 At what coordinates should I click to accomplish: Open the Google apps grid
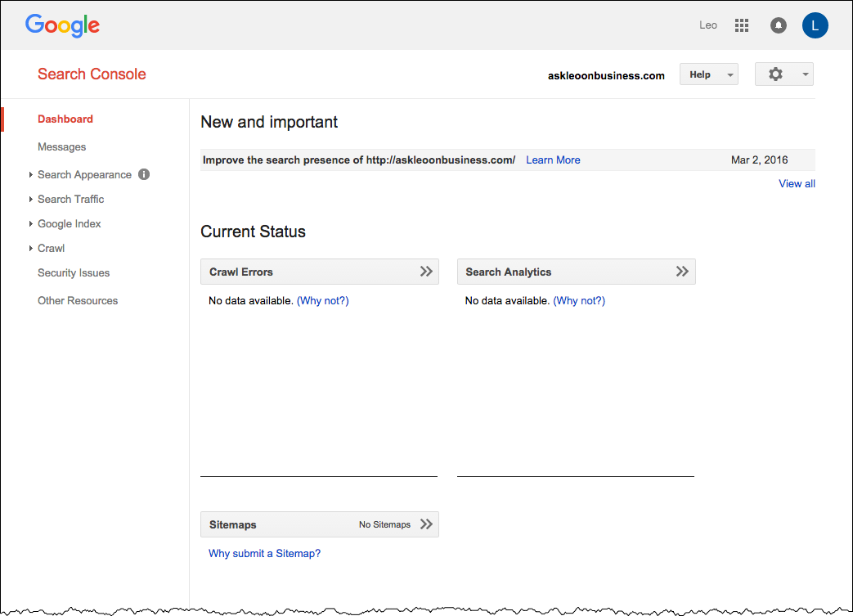(x=741, y=25)
